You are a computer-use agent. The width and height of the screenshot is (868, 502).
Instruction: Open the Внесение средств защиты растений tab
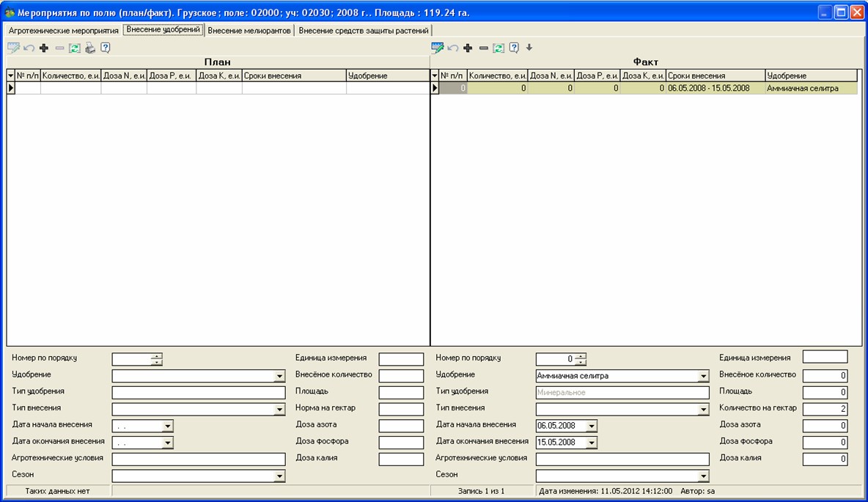(364, 31)
